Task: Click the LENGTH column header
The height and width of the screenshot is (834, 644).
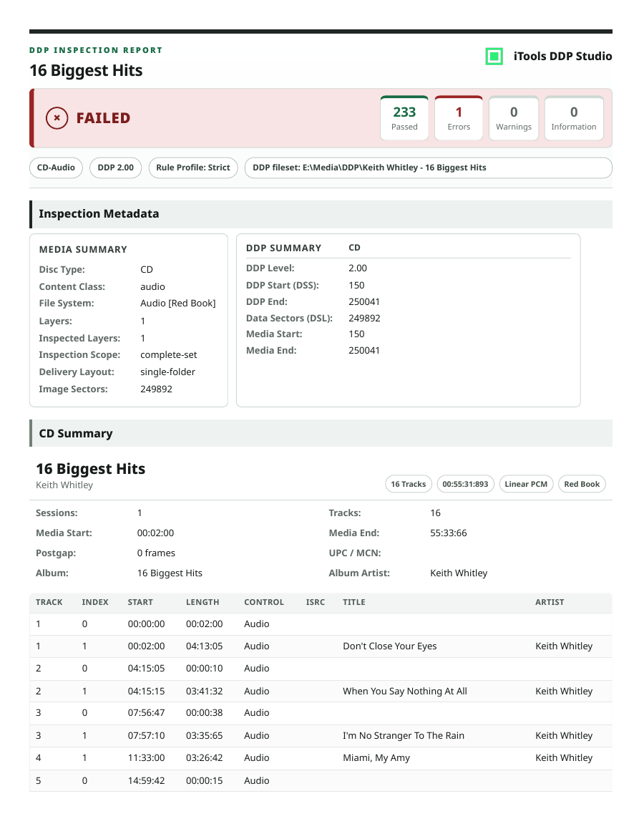Action: coord(203,602)
